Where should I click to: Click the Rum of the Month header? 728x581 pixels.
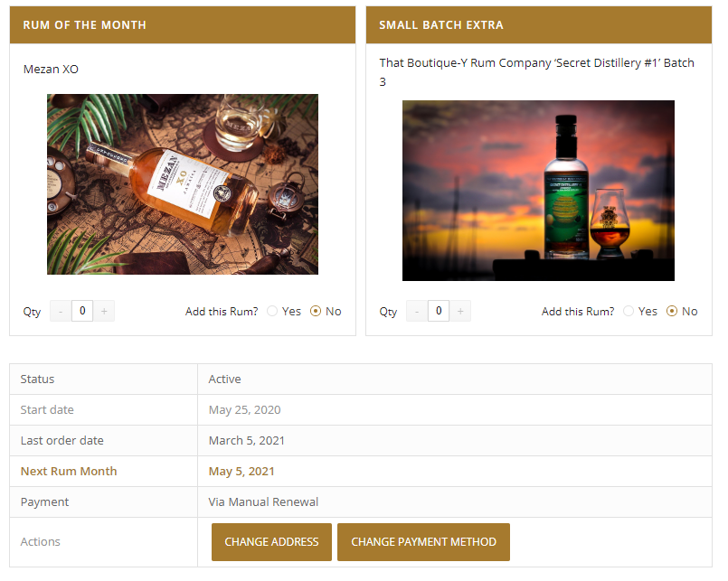84,25
